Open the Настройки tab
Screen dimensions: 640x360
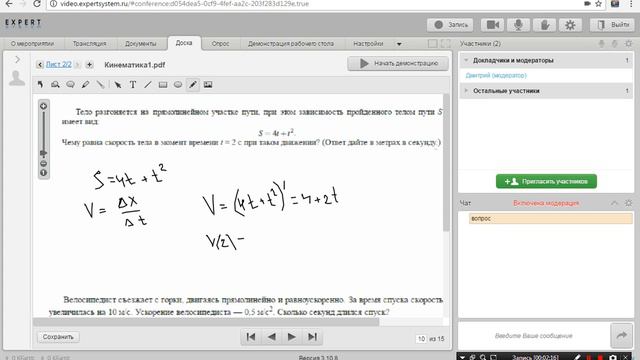(368, 43)
